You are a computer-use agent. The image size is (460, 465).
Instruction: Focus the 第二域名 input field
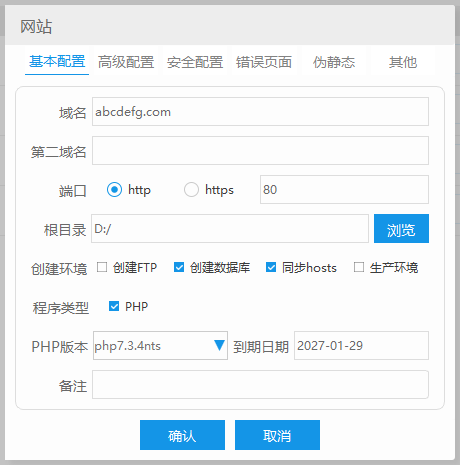pos(260,150)
